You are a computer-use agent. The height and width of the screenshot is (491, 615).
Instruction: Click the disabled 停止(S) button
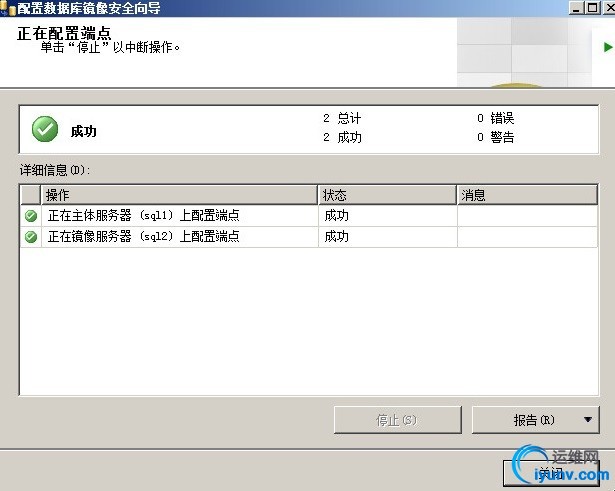[397, 420]
